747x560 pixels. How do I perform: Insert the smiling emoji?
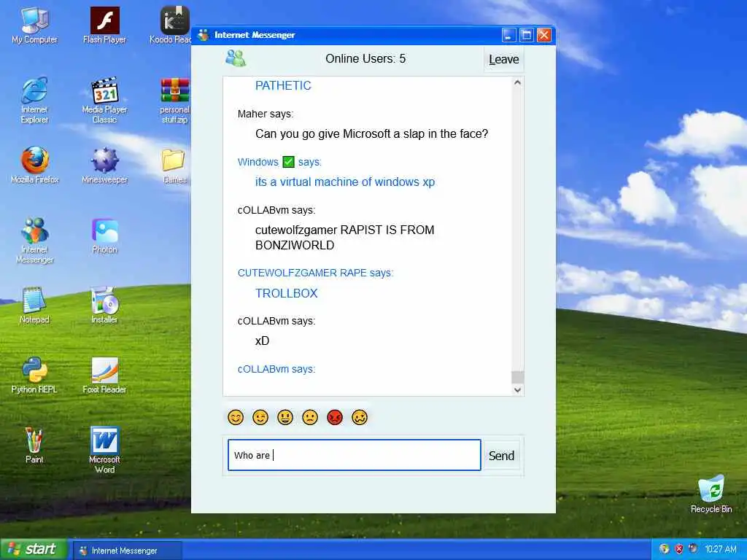tap(236, 418)
